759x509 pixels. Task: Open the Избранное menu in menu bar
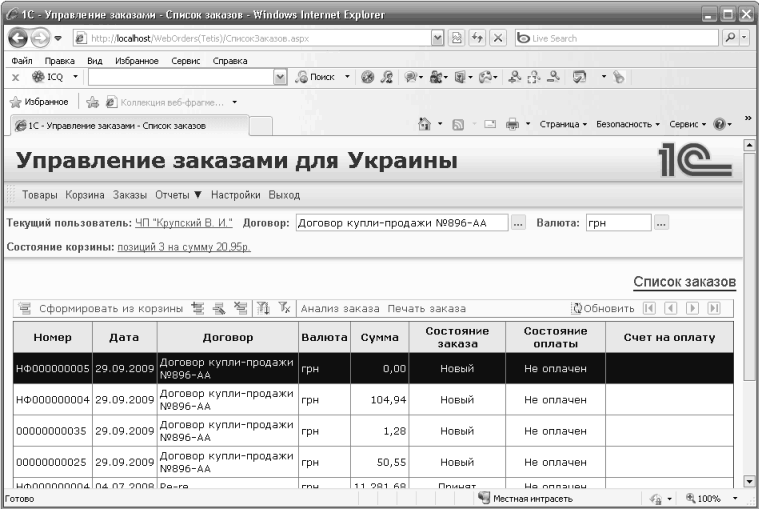coord(137,61)
